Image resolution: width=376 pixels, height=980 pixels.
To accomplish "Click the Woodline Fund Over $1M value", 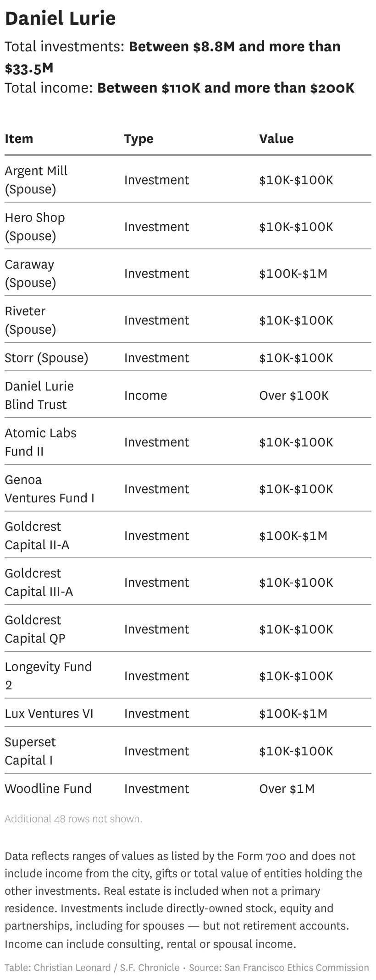I will (x=287, y=788).
